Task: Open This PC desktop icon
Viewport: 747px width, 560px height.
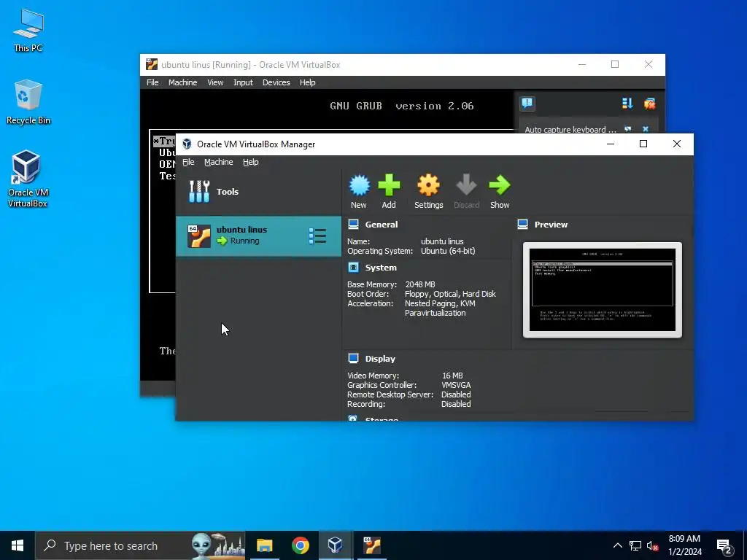Action: 28,31
